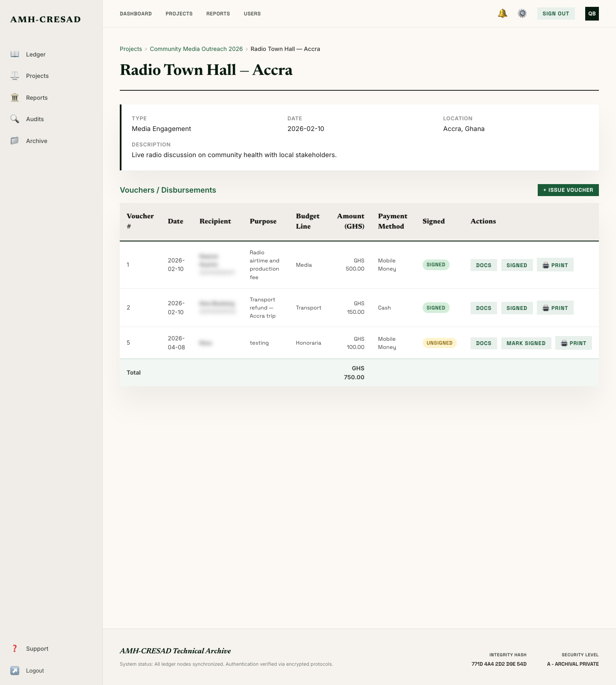This screenshot has width=616, height=685.
Task: Open settings via the gear icon
Action: click(522, 14)
